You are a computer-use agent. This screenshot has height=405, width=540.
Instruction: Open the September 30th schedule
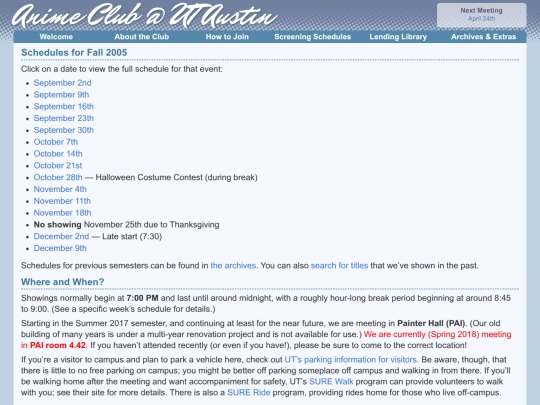[x=64, y=130]
